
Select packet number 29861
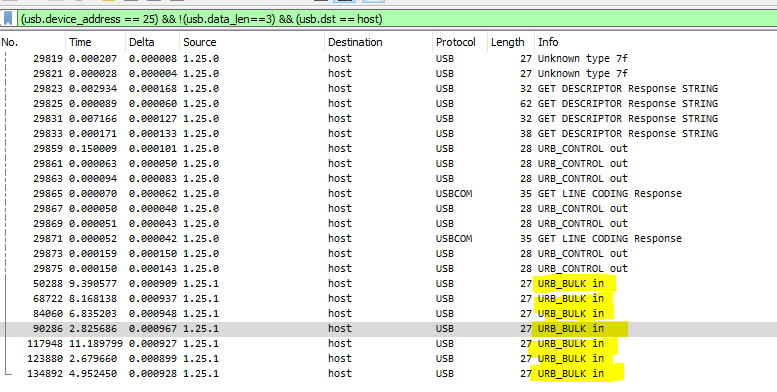click(388, 164)
